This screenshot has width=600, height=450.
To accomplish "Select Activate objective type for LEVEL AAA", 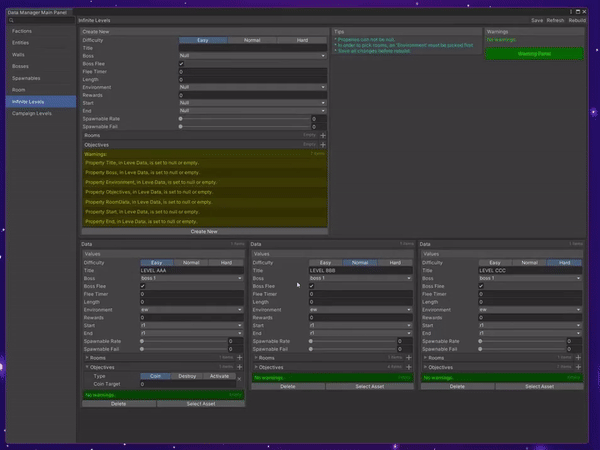I will (219, 376).
